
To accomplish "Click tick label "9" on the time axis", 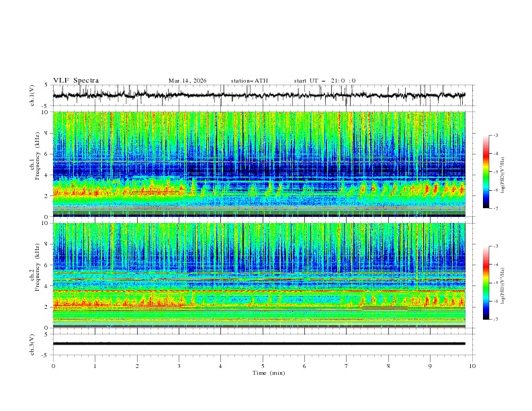I will pyautogui.click(x=430, y=366).
